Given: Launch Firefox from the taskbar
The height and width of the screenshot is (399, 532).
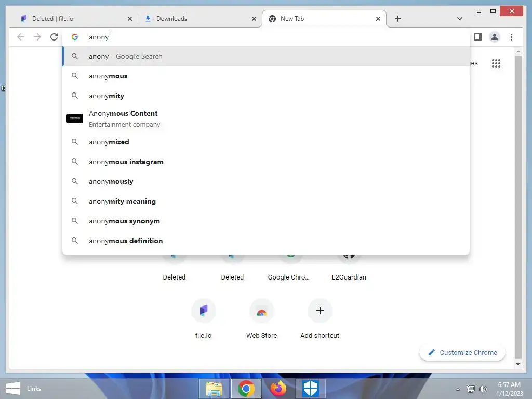Looking at the screenshot, I should [278, 389].
